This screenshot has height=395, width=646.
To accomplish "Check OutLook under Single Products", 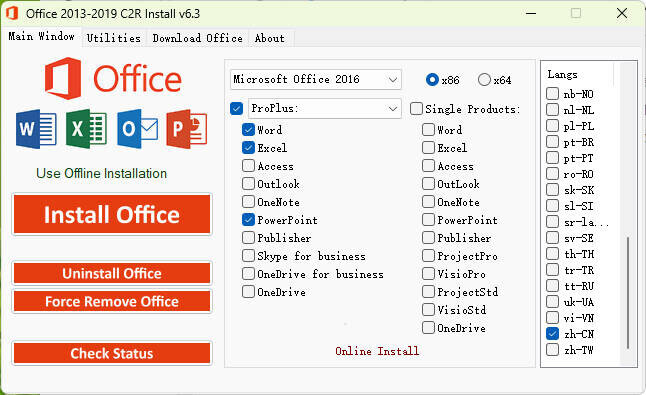I will coord(428,184).
